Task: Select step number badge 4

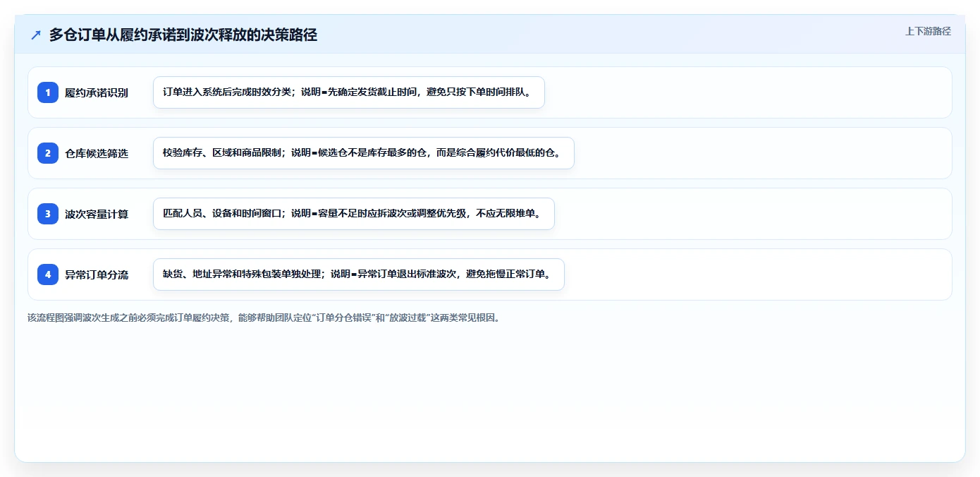Action: point(48,274)
